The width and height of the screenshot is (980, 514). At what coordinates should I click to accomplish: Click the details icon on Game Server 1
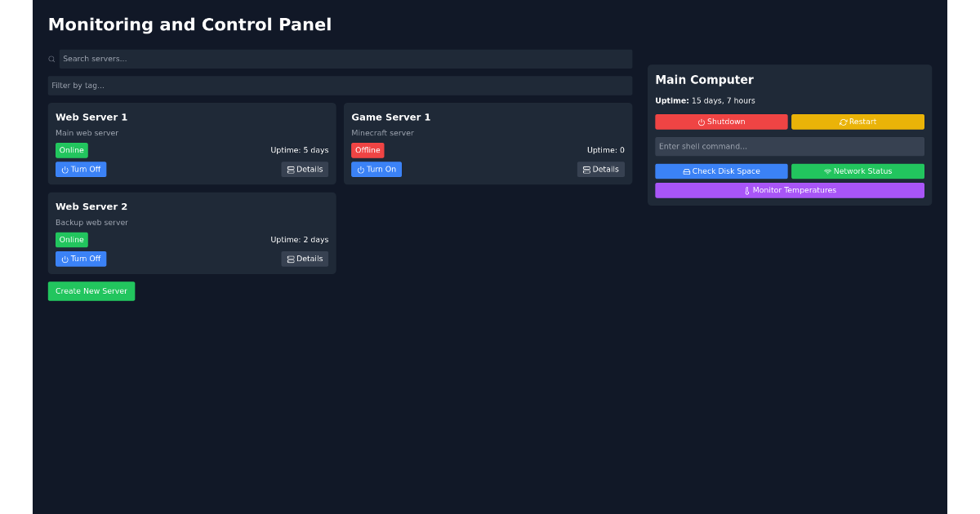586,169
